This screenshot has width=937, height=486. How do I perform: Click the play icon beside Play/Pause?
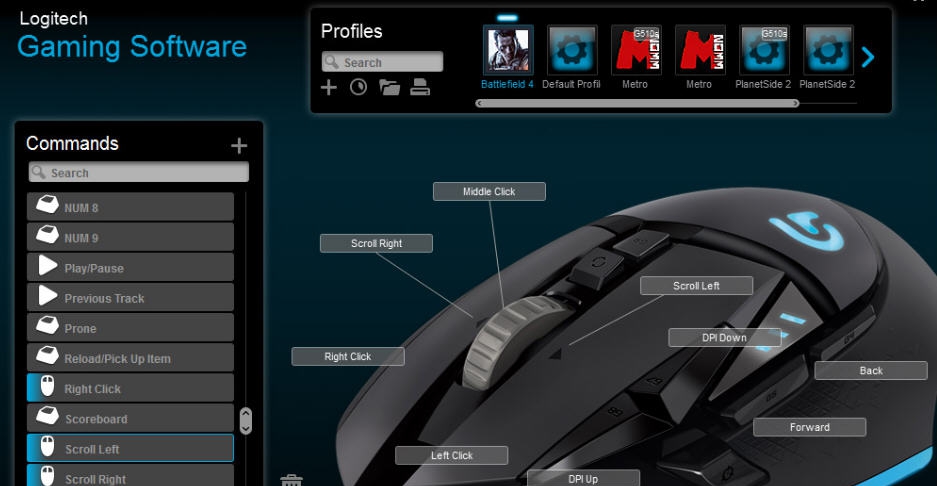pyautogui.click(x=48, y=265)
